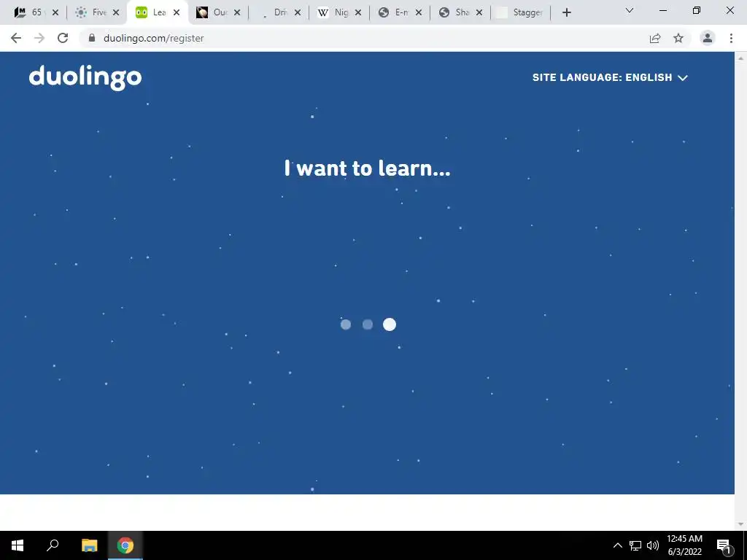This screenshot has width=747, height=560.
Task: Open a new browser tab
Action: pyautogui.click(x=566, y=12)
